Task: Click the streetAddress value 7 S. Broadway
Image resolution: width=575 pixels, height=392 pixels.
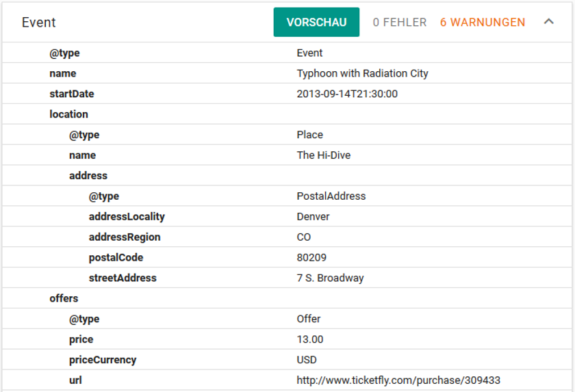Action: [330, 278]
